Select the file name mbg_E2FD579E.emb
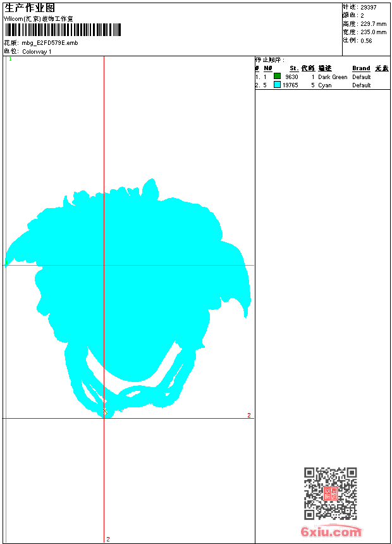392x544 pixels. tap(50, 43)
